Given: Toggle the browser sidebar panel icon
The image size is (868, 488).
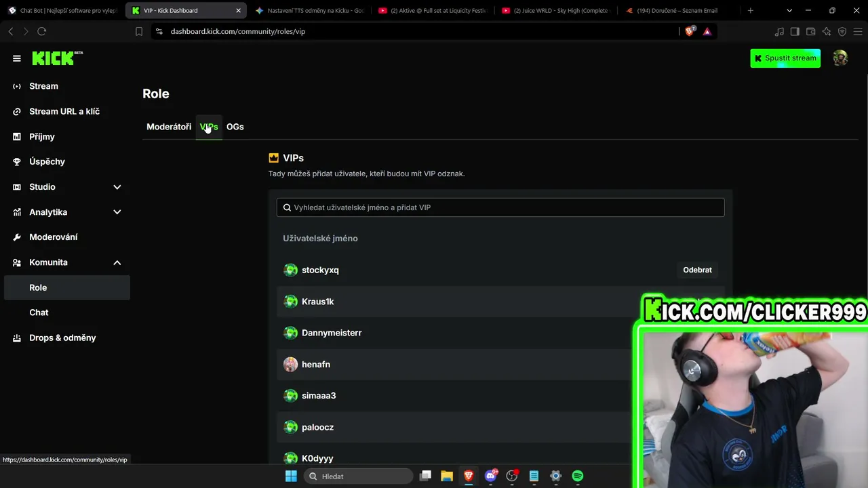Looking at the screenshot, I should click(x=795, y=31).
